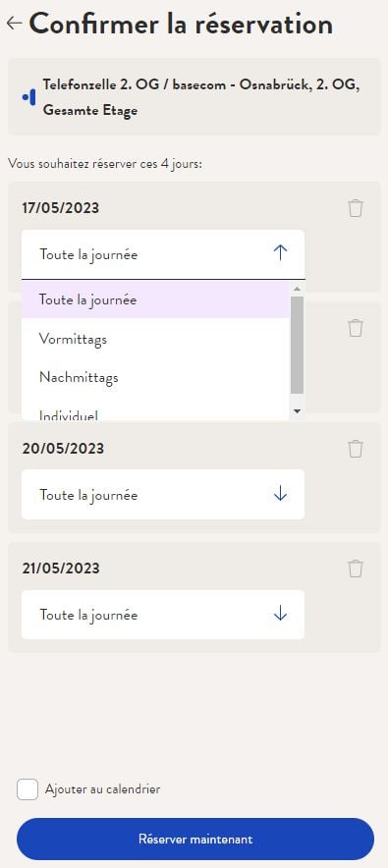
Task: Click the dropdown list scrollbar down arrow
Action: [x=298, y=410]
